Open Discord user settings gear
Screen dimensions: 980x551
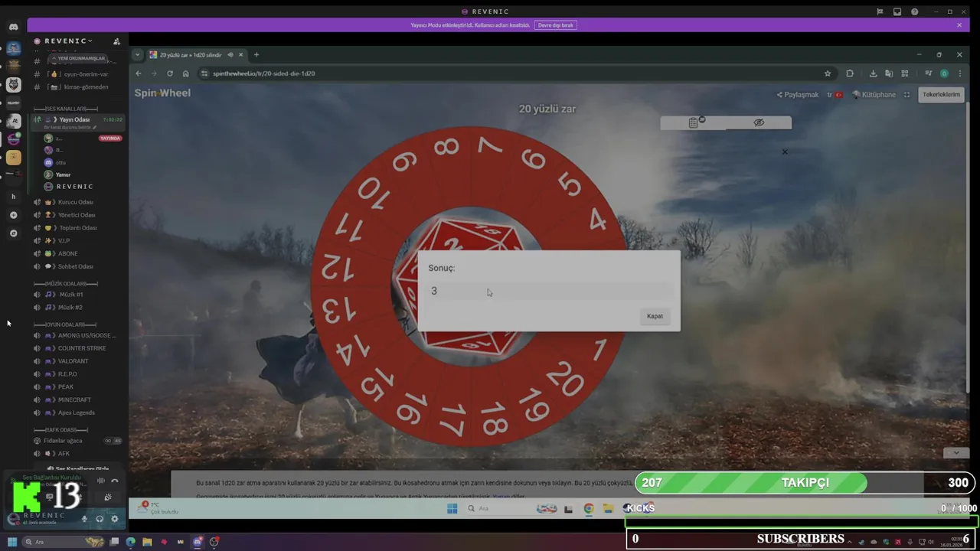[115, 518]
